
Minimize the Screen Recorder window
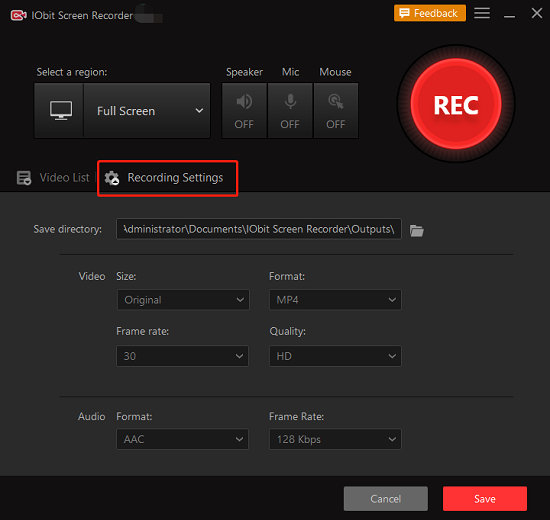(509, 14)
